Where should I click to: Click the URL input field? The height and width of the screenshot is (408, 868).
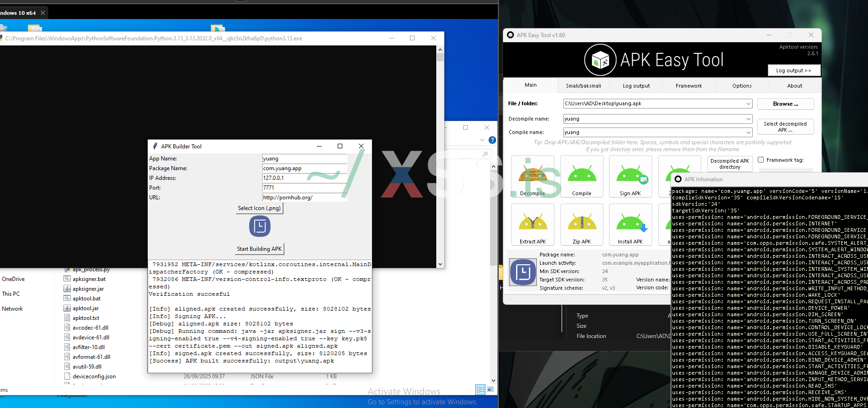[304, 198]
